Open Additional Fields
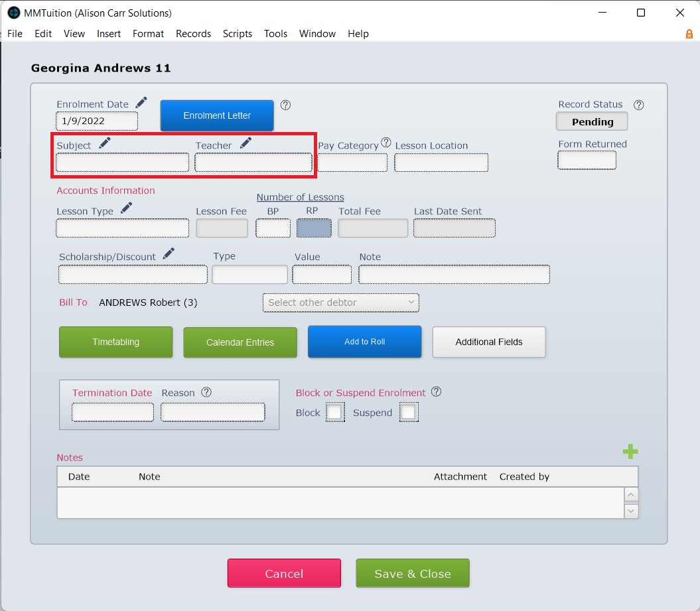700x611 pixels. 489,342
